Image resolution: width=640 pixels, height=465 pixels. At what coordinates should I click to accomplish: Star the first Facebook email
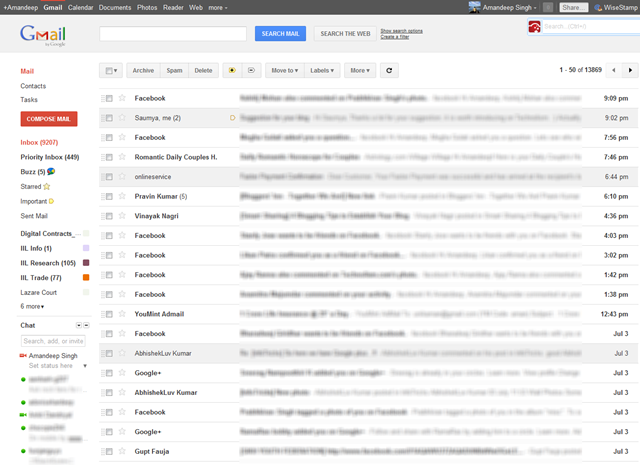122,98
